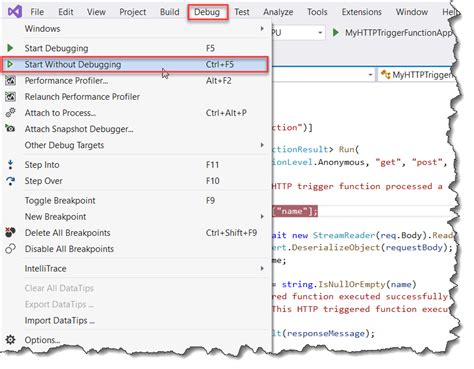Open the Edit menu
The image size is (474, 369).
tap(66, 12)
